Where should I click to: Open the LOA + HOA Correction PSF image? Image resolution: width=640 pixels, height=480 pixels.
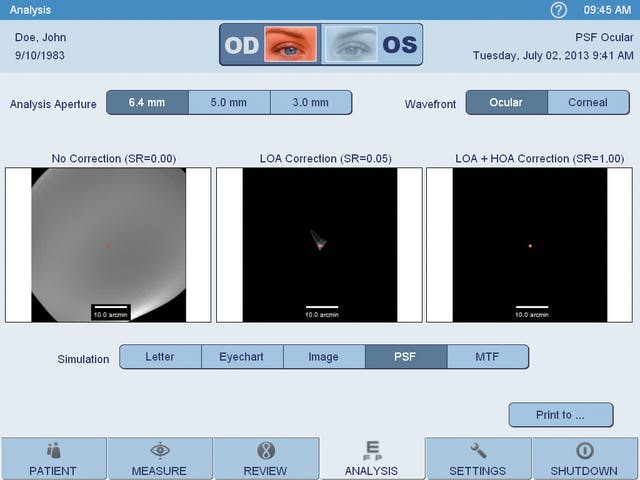pos(530,245)
